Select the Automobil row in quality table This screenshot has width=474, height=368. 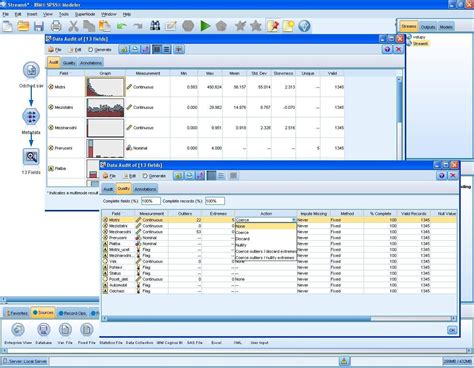click(278, 285)
